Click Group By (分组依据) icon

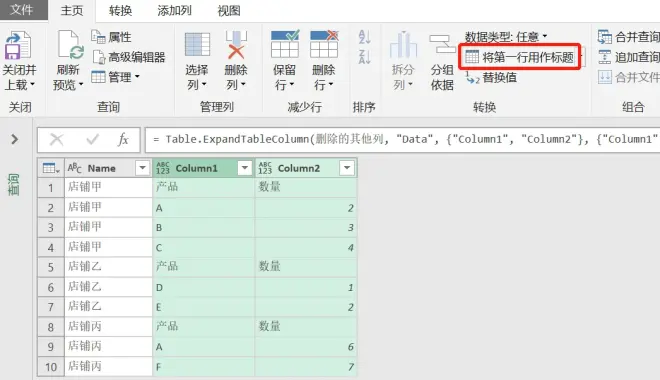tap(442, 45)
